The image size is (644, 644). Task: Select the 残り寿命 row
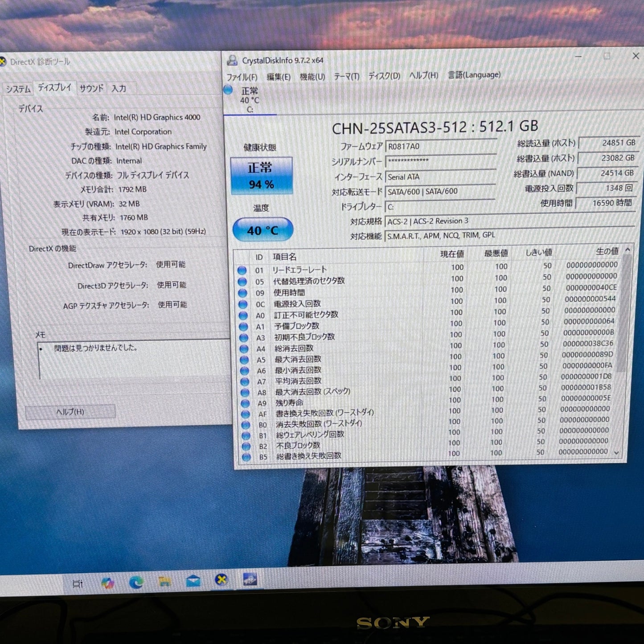pyautogui.click(x=428, y=402)
